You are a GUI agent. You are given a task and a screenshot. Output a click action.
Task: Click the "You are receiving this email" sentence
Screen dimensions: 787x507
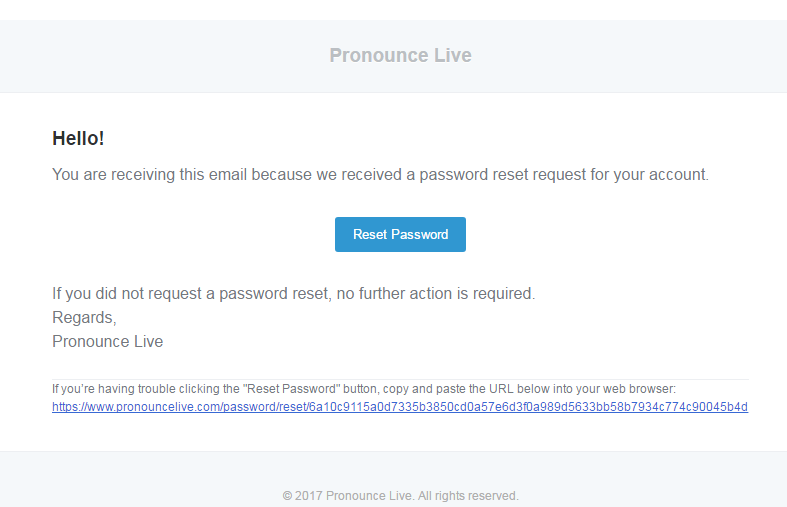(x=150, y=174)
